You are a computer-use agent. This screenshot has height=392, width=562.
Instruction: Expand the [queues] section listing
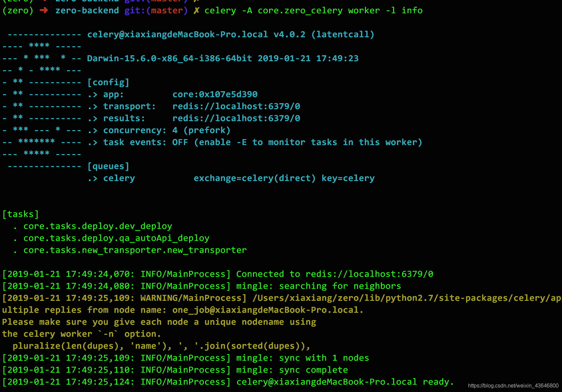click(x=108, y=166)
